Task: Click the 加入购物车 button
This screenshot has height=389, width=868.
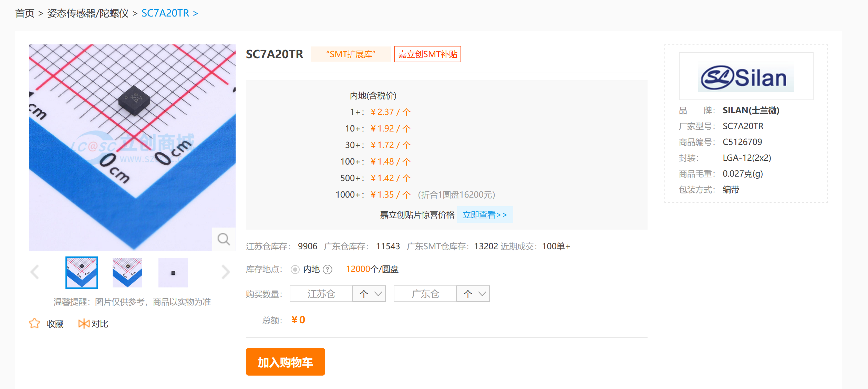Action: pos(285,362)
